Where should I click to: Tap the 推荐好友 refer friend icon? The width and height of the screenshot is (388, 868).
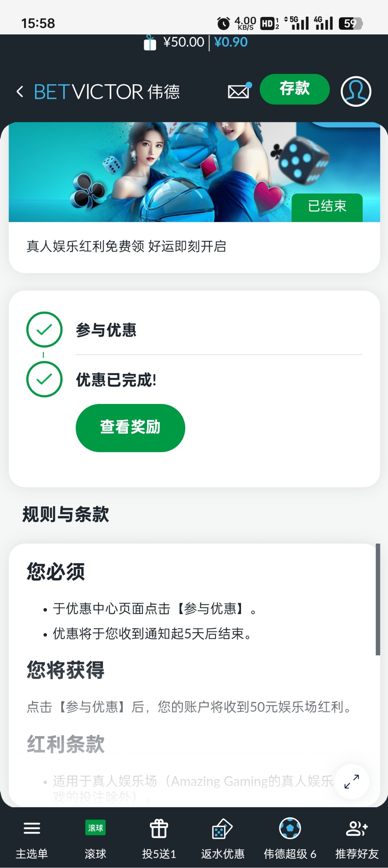click(x=357, y=828)
